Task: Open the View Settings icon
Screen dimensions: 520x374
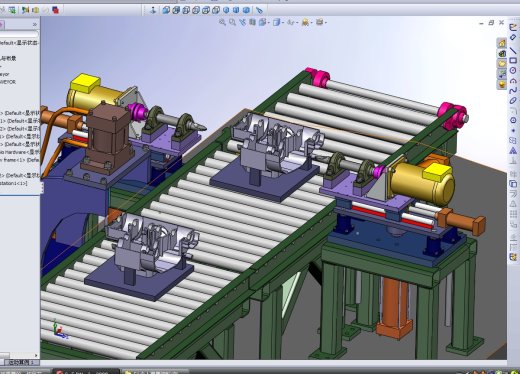Action: (319, 22)
